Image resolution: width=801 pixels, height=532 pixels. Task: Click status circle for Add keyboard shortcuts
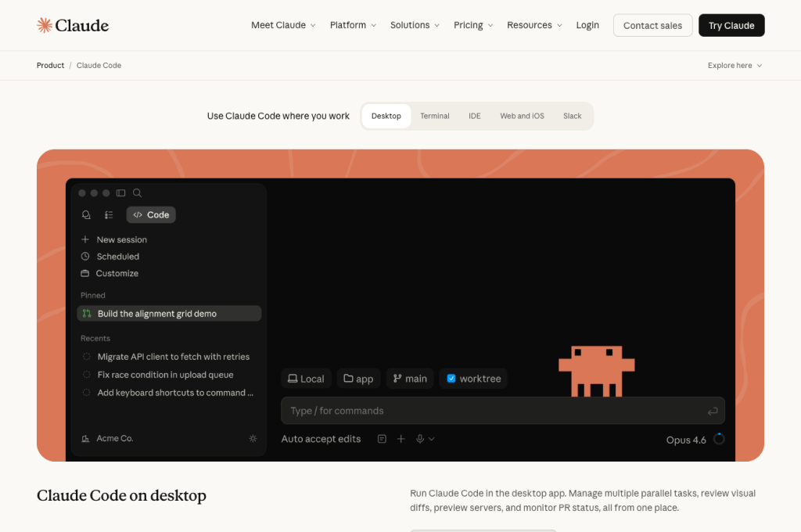coord(86,393)
